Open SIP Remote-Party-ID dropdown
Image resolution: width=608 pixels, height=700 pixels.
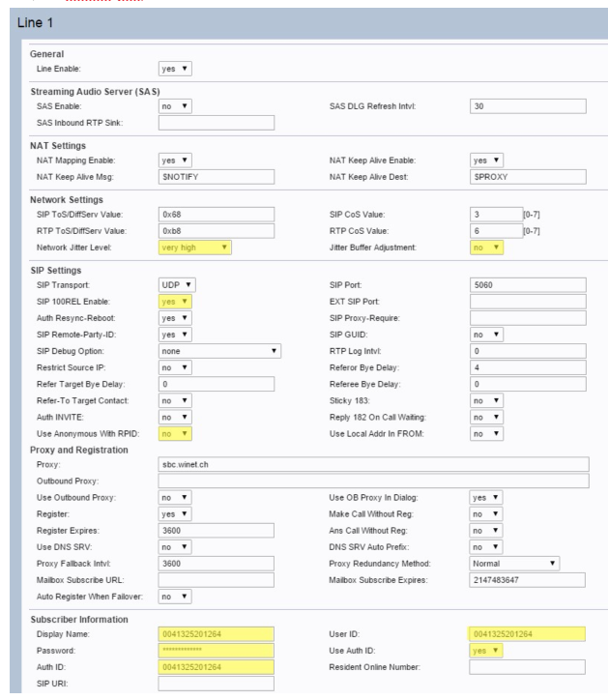coord(175,335)
